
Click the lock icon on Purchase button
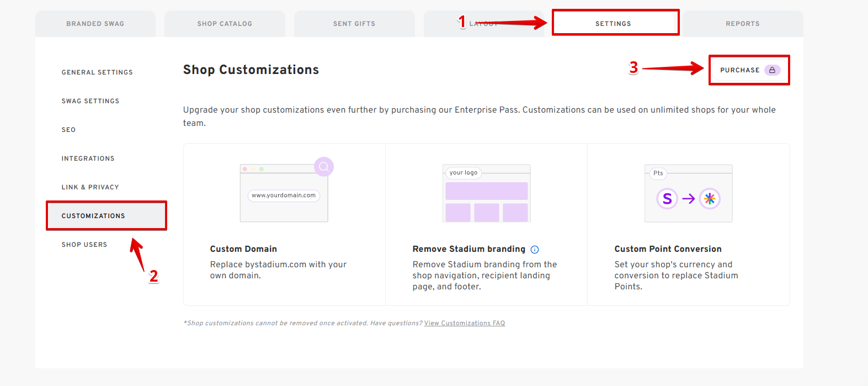click(x=772, y=70)
